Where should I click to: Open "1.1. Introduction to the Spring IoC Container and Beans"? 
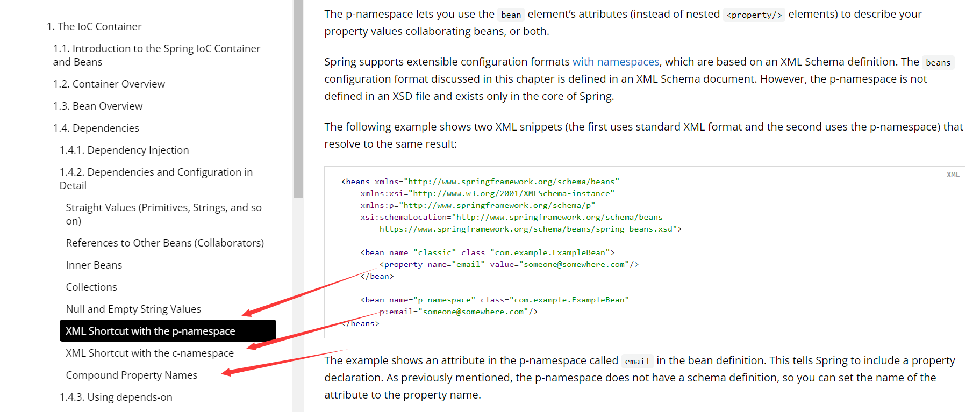156,55
